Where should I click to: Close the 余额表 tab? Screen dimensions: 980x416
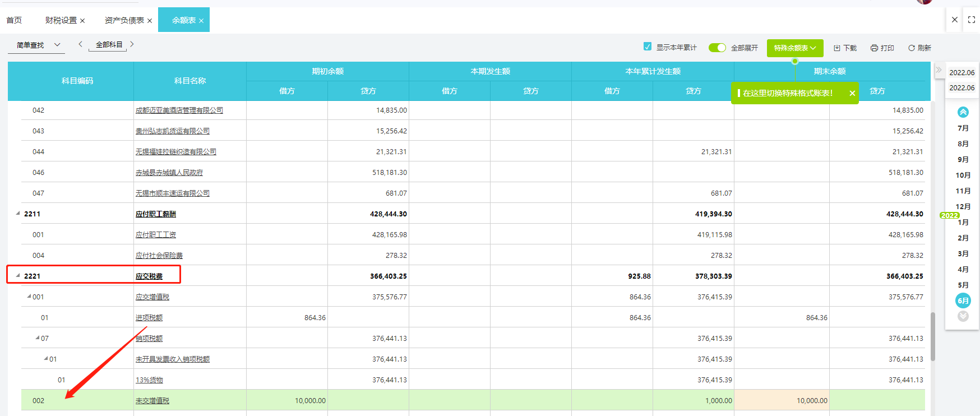pyautogui.click(x=201, y=21)
